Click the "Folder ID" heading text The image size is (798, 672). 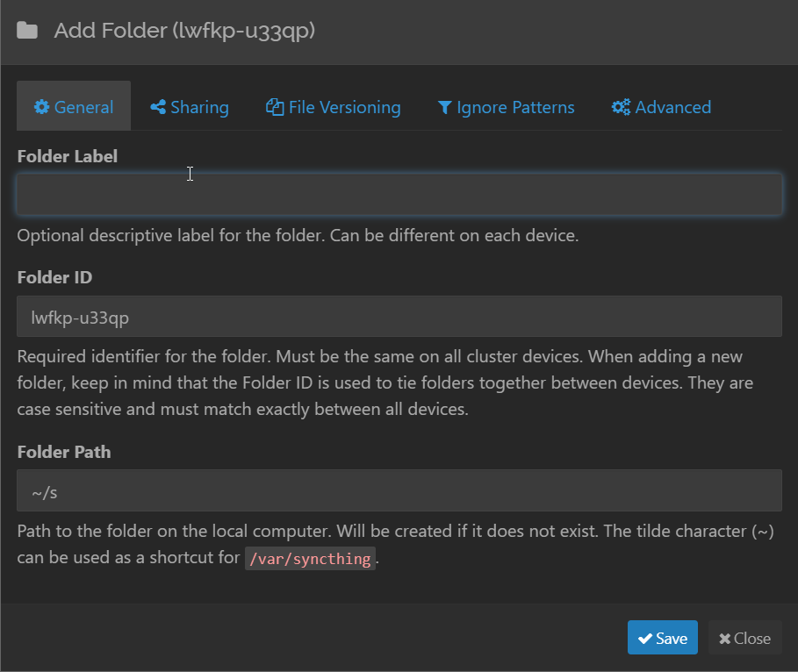pyautogui.click(x=54, y=277)
